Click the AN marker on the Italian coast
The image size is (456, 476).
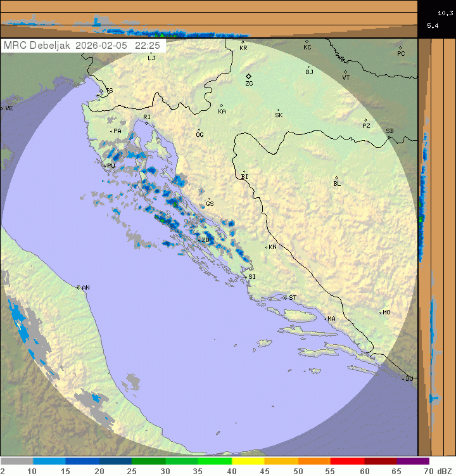pyautogui.click(x=79, y=288)
